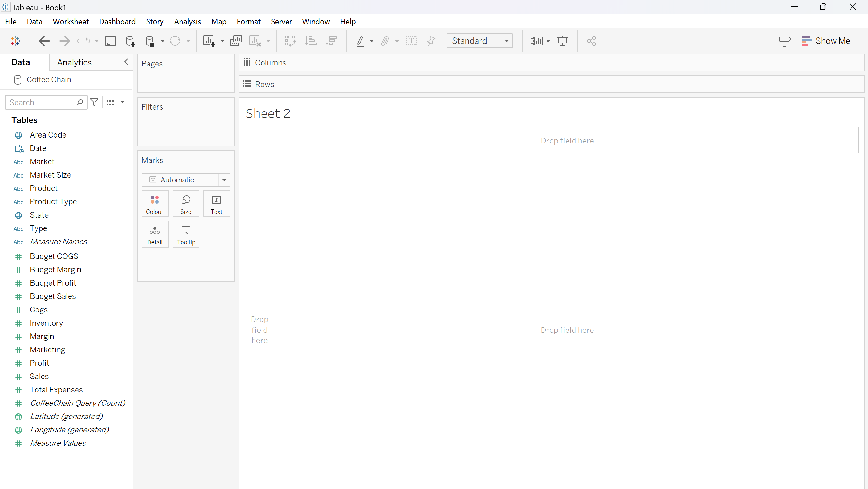Open the Standard fit dropdown
This screenshot has height=489, width=868.
pyautogui.click(x=506, y=41)
